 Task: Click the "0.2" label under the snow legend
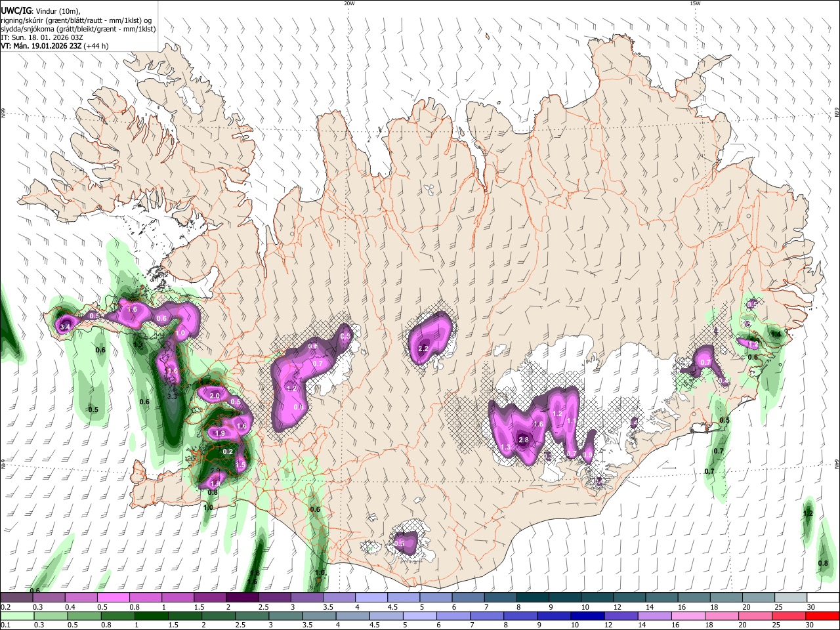tap(5, 607)
